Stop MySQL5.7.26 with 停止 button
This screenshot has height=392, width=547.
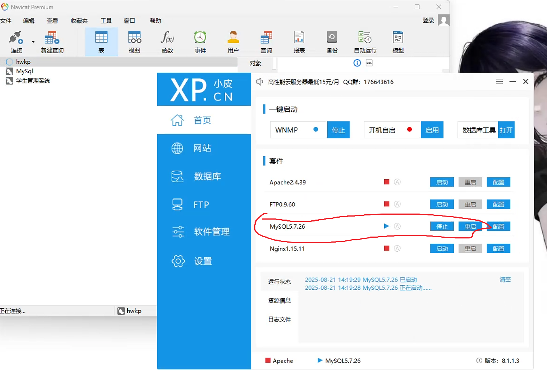[442, 226]
